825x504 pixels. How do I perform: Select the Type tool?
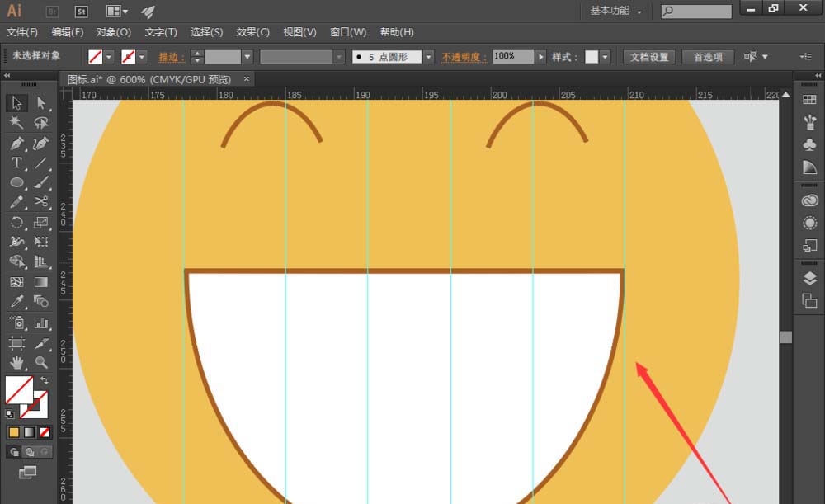tap(16, 163)
